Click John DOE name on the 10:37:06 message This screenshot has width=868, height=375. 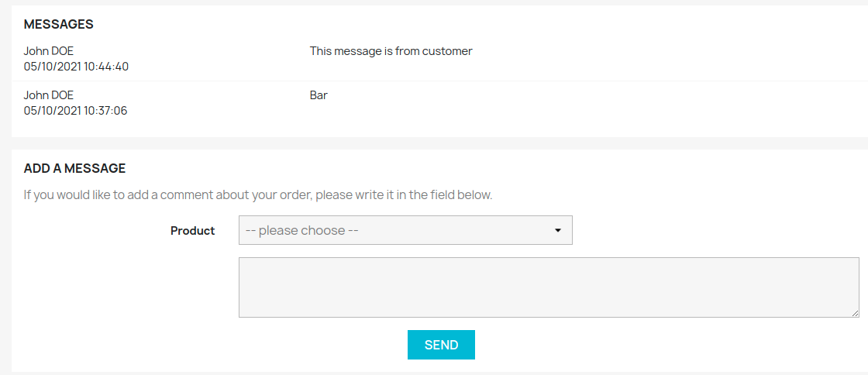point(49,95)
